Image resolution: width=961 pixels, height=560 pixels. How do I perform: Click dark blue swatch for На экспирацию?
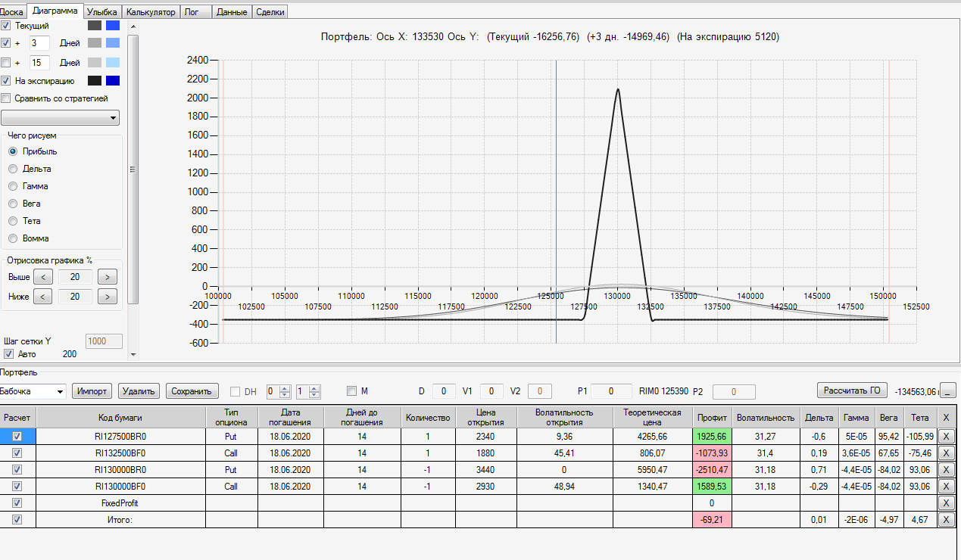[x=113, y=81]
